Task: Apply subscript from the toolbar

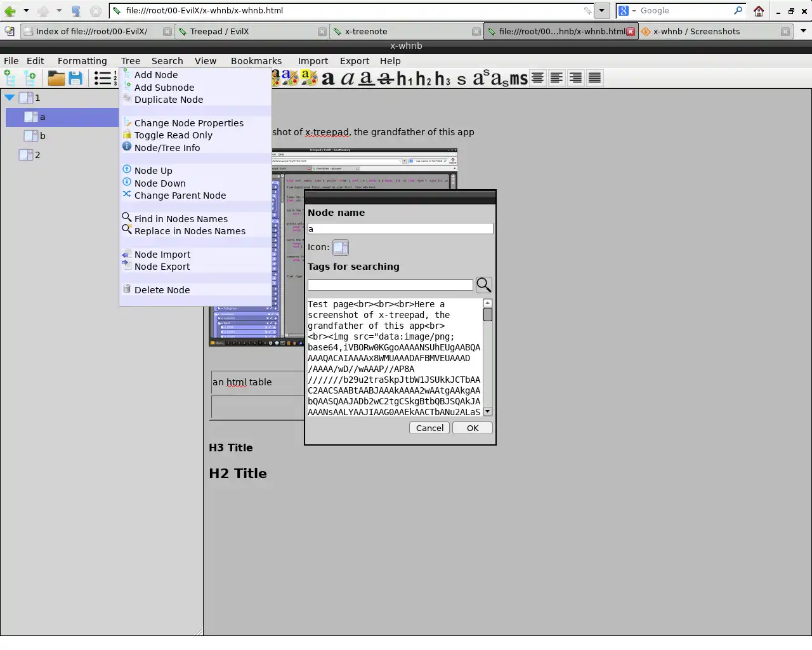Action: (500, 79)
